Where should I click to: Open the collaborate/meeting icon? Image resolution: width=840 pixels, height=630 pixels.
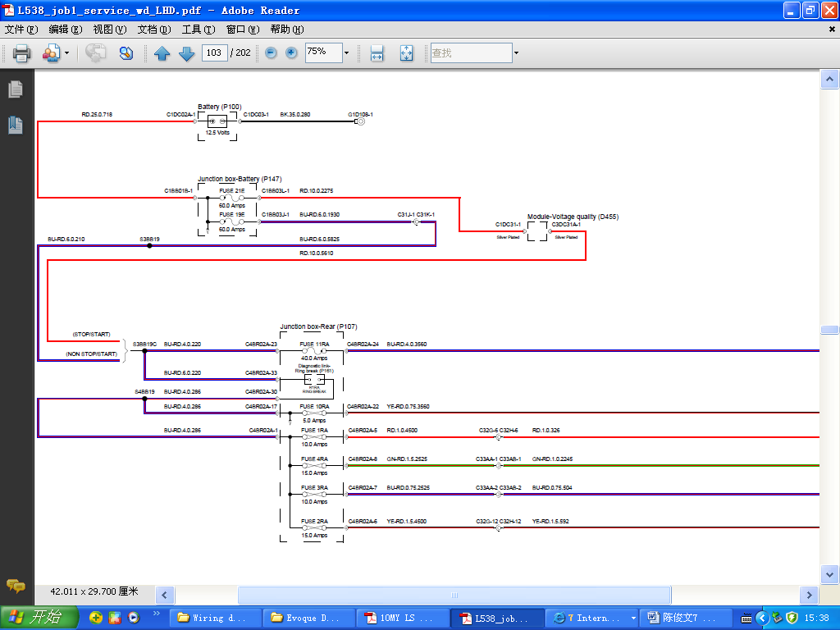[52, 53]
